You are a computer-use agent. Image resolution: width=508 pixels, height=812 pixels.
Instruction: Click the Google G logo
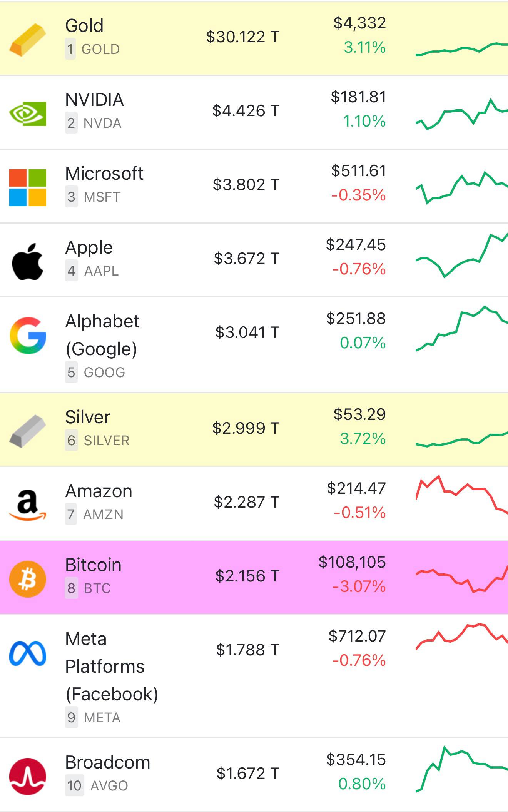tap(28, 336)
